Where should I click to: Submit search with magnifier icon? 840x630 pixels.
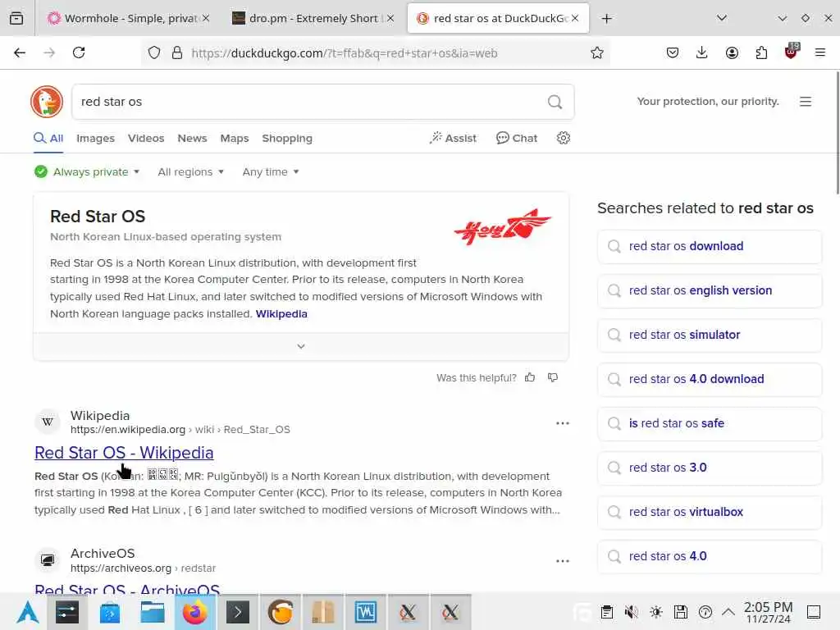555,102
